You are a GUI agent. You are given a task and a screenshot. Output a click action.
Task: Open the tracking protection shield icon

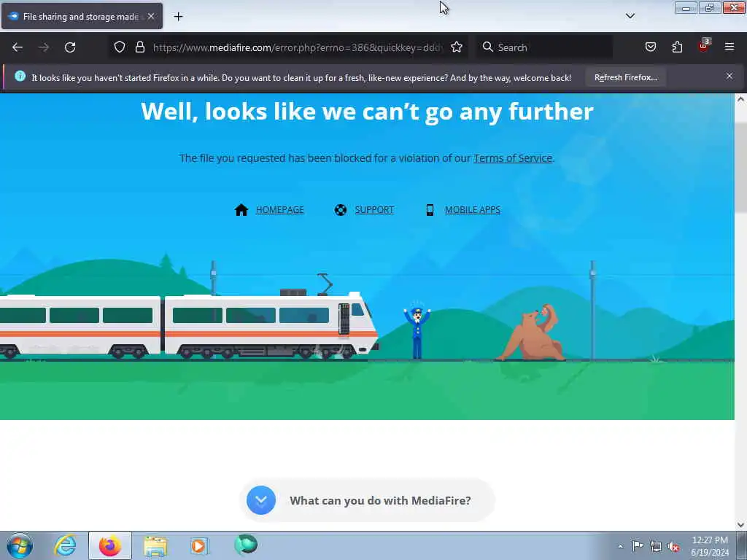tap(120, 47)
